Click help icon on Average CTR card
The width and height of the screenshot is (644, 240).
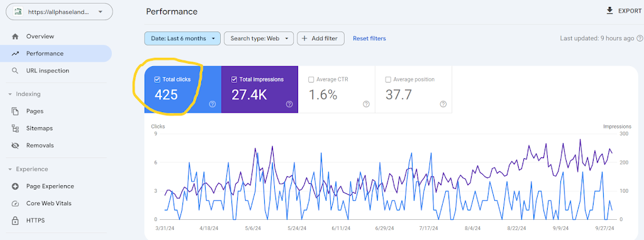367,104
